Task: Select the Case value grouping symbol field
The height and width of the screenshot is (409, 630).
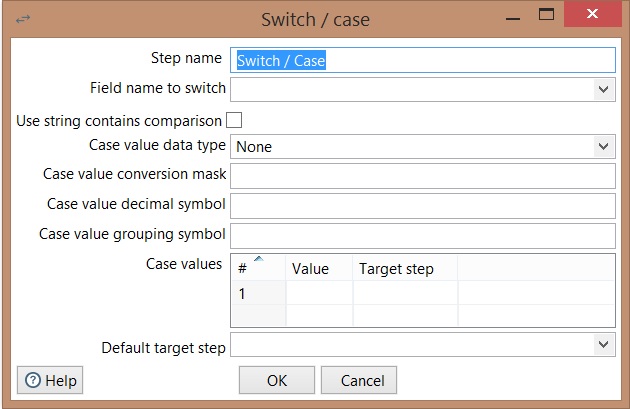Action: pyautogui.click(x=422, y=235)
